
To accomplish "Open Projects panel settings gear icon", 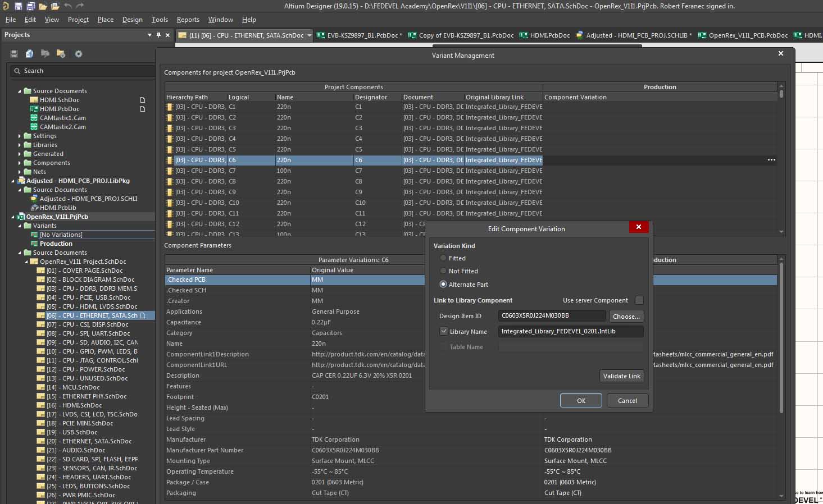I will 79,54.
